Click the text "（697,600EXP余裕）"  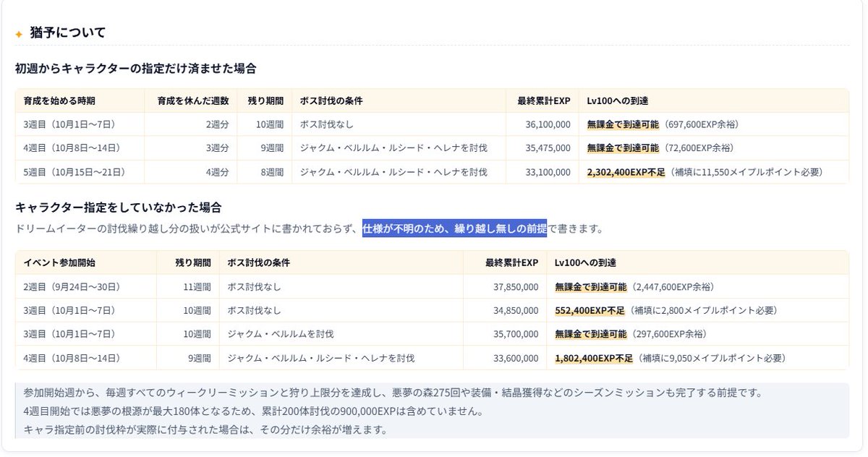(x=700, y=124)
